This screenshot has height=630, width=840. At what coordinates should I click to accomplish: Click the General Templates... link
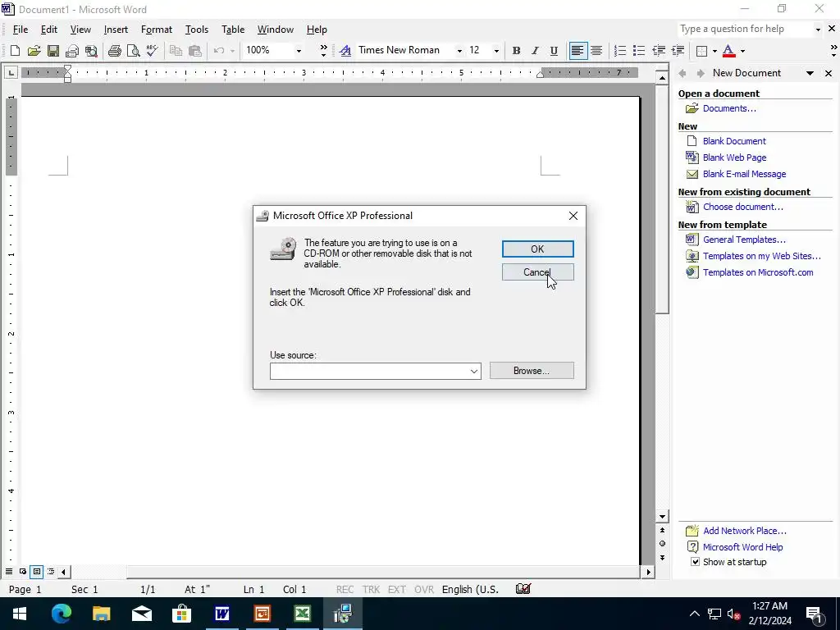click(744, 240)
